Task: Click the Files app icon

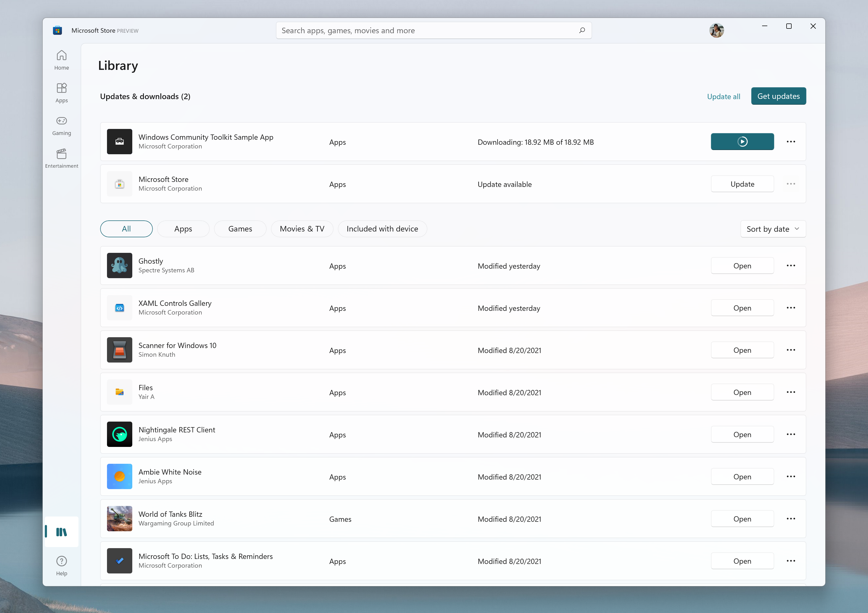Action: (x=119, y=392)
